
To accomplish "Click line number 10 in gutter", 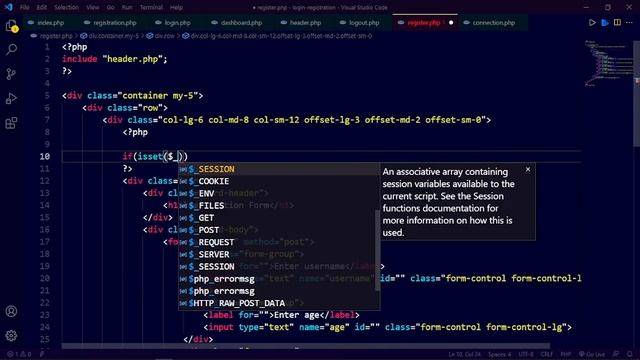I will [x=45, y=156].
